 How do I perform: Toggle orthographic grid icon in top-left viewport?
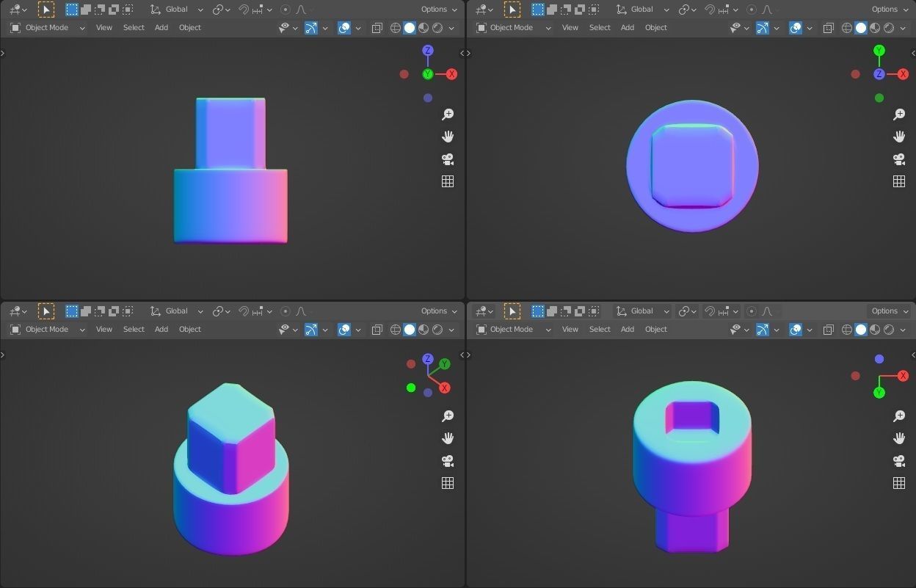click(448, 181)
